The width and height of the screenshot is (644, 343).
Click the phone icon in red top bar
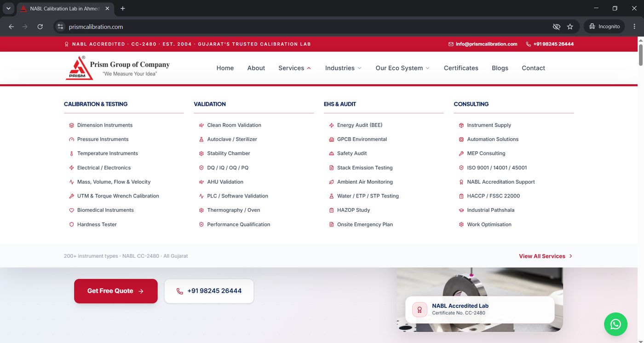[x=528, y=44]
